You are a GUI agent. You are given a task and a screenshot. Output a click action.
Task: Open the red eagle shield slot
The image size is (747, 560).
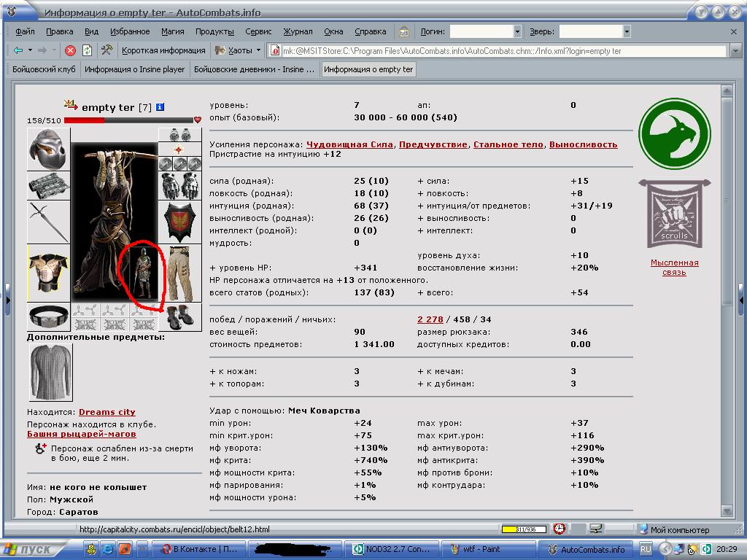tap(179, 222)
